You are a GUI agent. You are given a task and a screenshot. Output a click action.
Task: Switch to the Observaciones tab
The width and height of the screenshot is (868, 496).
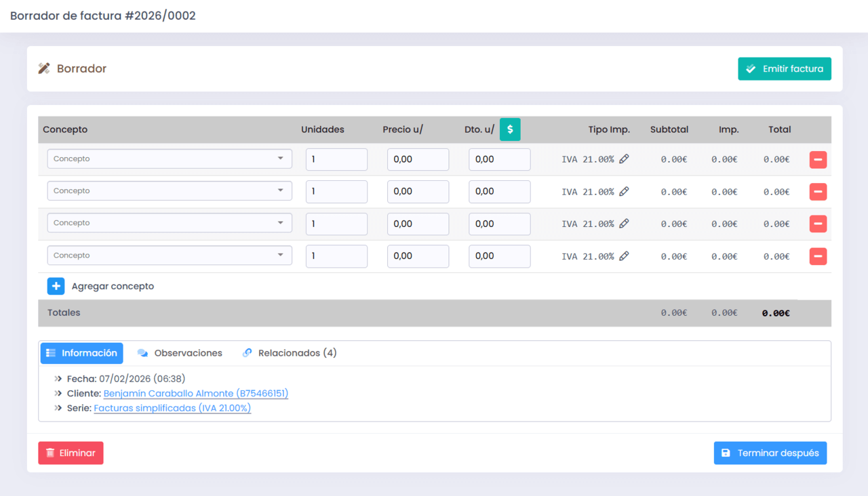180,353
